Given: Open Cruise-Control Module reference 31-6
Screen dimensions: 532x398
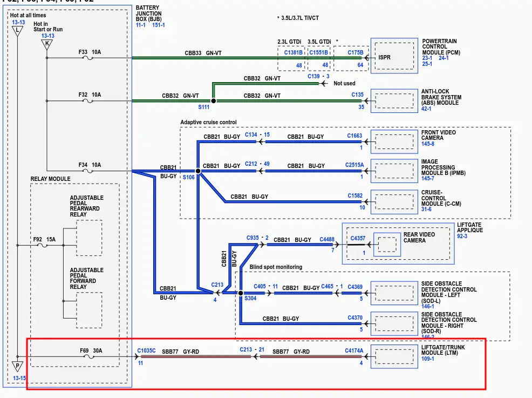Looking at the screenshot, I should pos(426,209).
